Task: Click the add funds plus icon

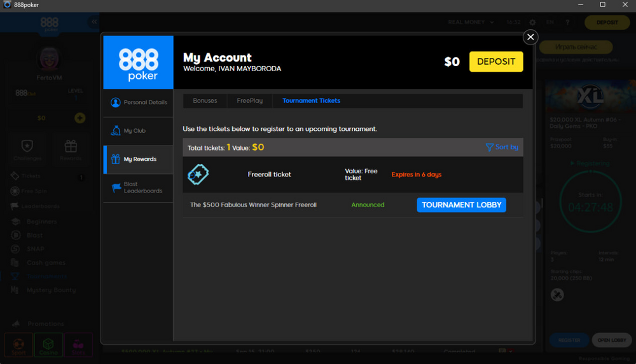Action: click(80, 118)
